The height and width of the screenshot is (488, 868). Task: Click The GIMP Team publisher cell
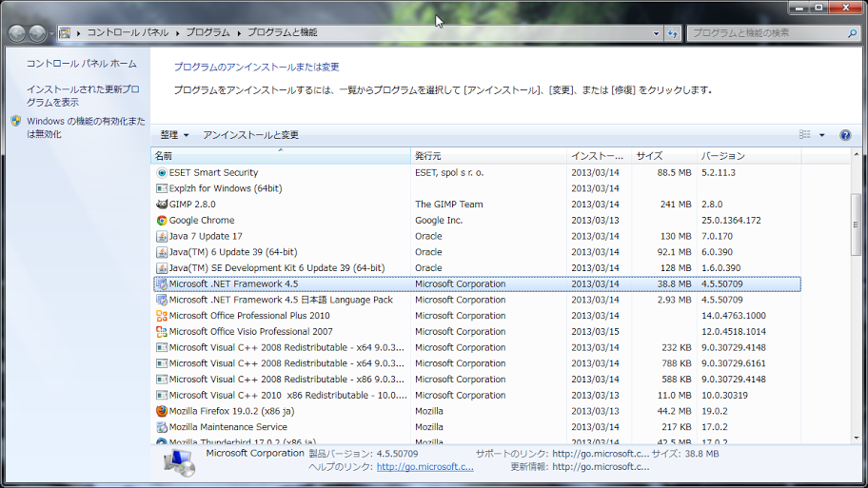click(449, 205)
